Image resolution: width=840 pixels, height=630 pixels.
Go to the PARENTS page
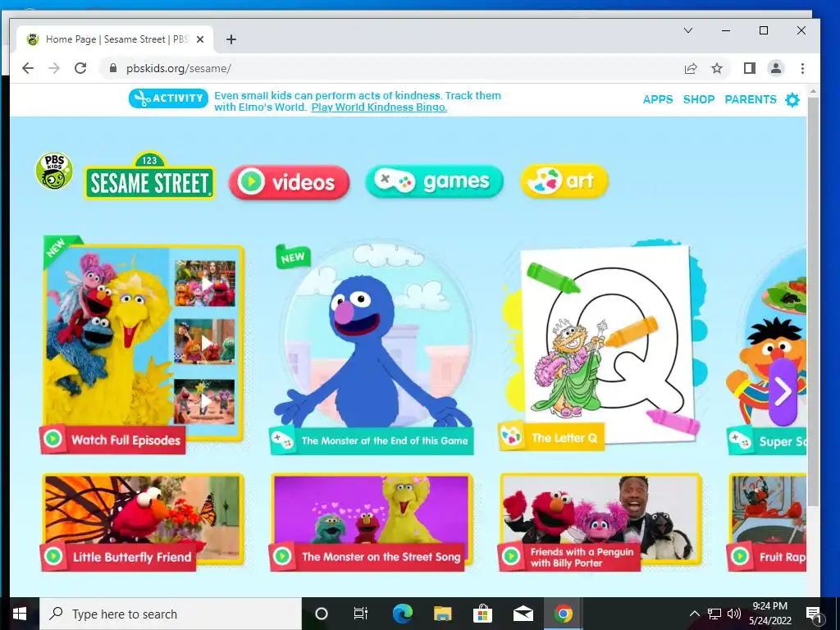click(x=751, y=99)
